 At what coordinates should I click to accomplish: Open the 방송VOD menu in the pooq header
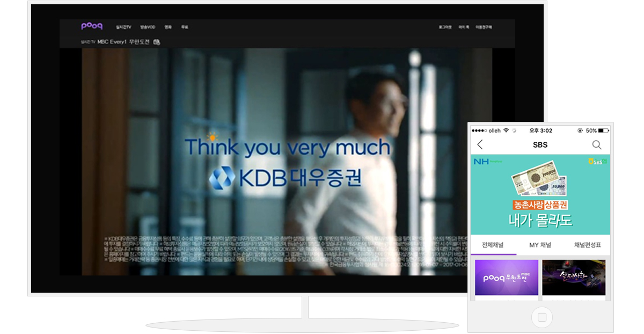point(148,27)
